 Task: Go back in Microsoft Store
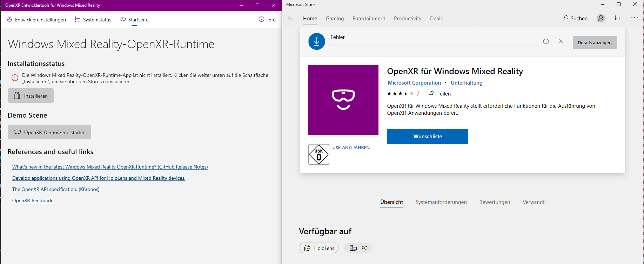[290, 18]
